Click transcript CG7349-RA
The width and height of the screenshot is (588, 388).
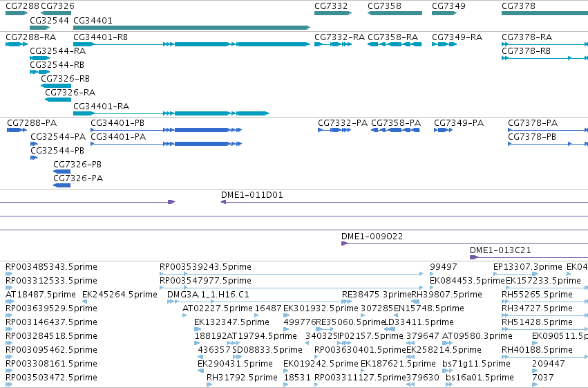pos(457,37)
